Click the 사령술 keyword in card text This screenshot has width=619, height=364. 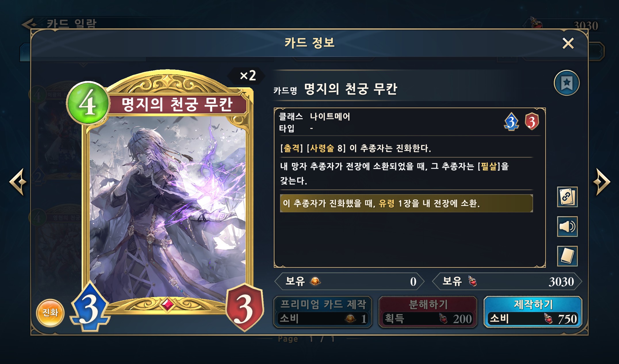(x=322, y=148)
